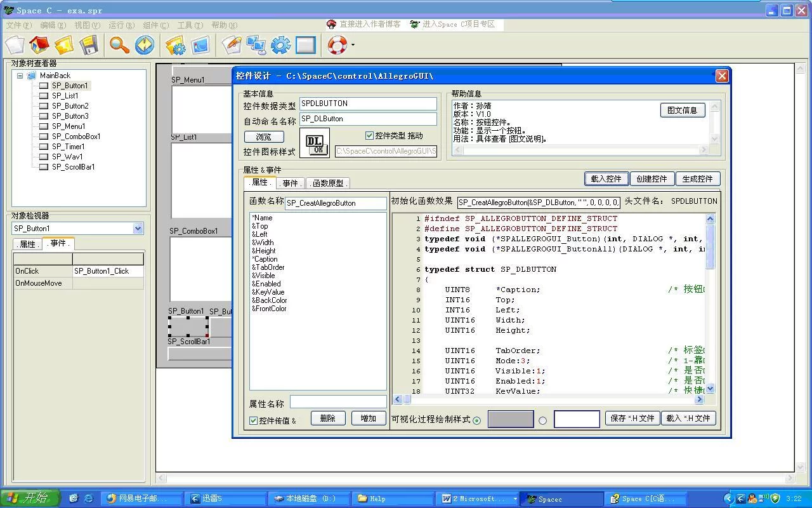Click the 图文信息 button
Image resolution: width=812 pixels, height=508 pixels.
683,110
